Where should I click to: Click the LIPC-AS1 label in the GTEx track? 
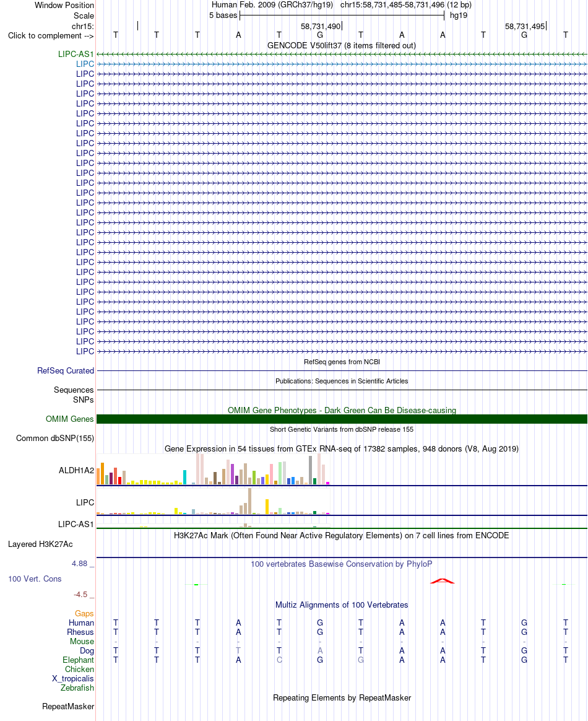76,524
